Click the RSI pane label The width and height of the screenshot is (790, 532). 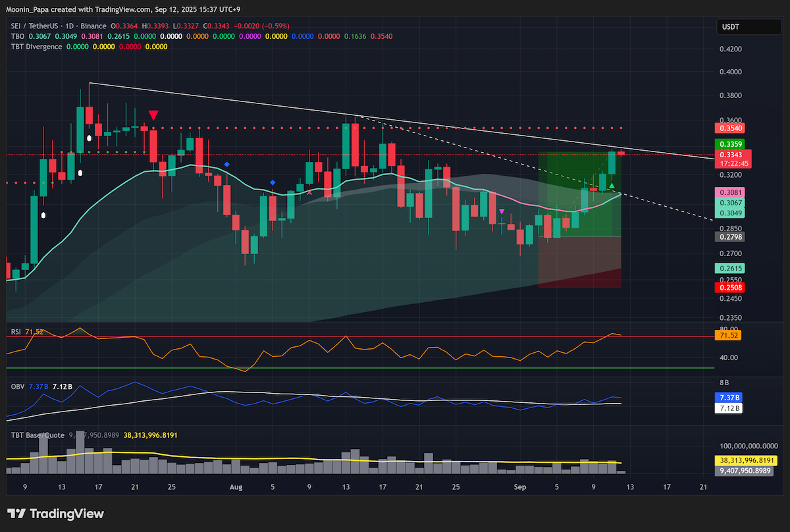[16, 332]
